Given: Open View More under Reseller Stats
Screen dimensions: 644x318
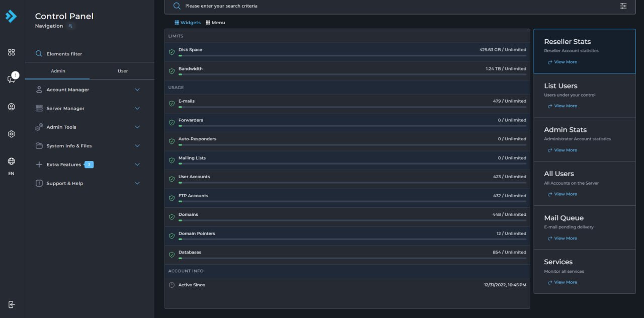Looking at the screenshot, I should click(x=562, y=61).
